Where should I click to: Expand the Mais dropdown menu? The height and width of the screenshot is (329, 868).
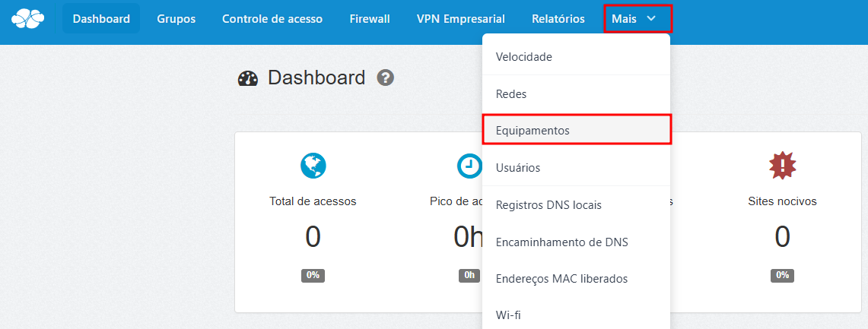(637, 19)
